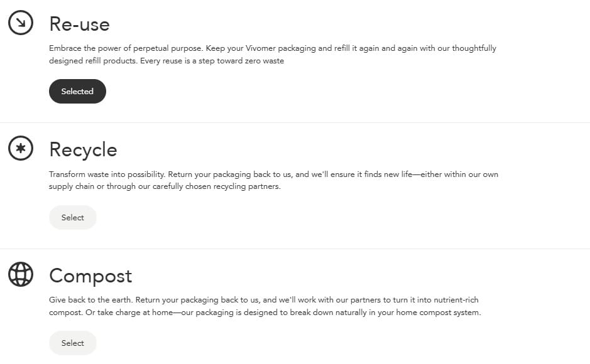Choose Select under the Recycle option
Image resolution: width=590 pixels, height=364 pixels.
tap(73, 218)
